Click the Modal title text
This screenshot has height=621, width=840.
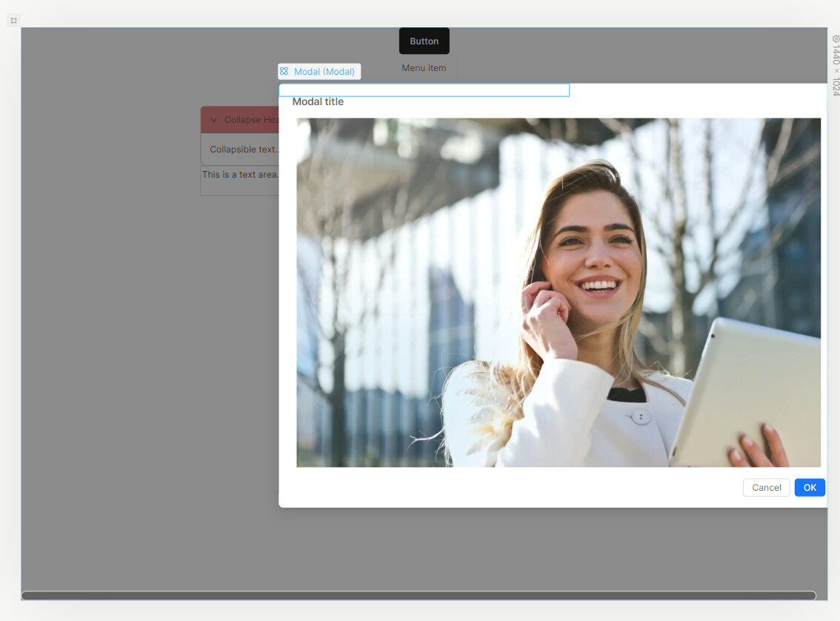318,101
